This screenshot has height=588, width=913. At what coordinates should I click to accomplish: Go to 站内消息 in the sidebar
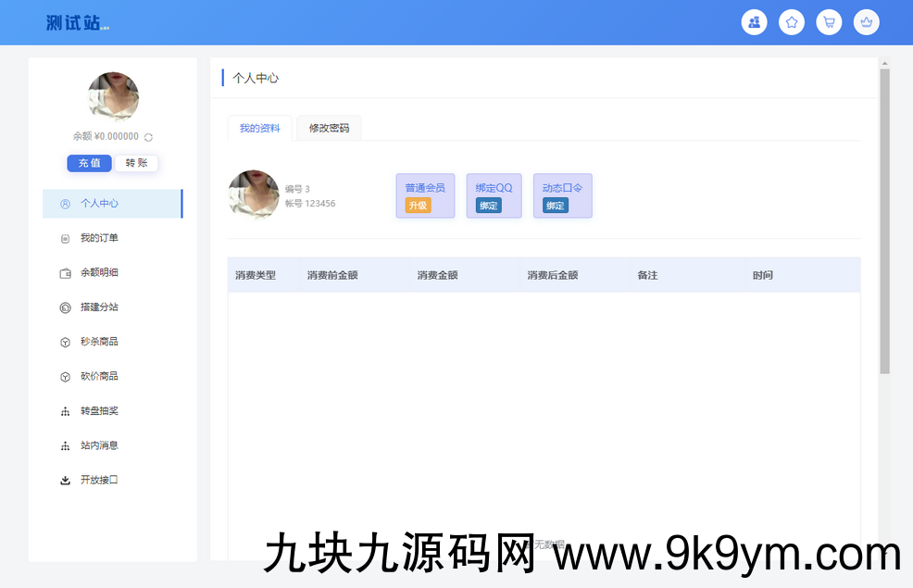point(99,445)
